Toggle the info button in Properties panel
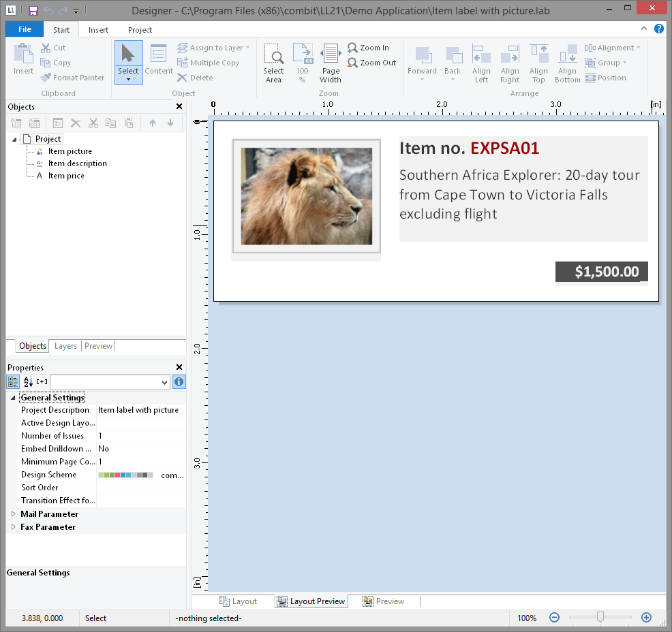 pyautogui.click(x=179, y=382)
